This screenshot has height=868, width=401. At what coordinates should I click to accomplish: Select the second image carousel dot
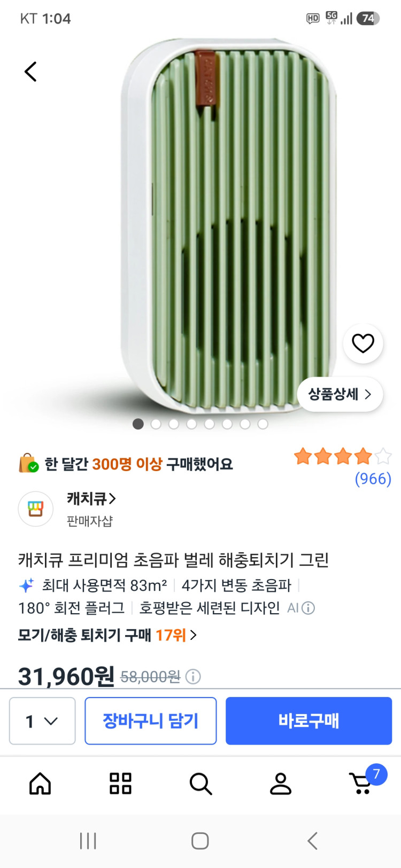[x=156, y=424]
